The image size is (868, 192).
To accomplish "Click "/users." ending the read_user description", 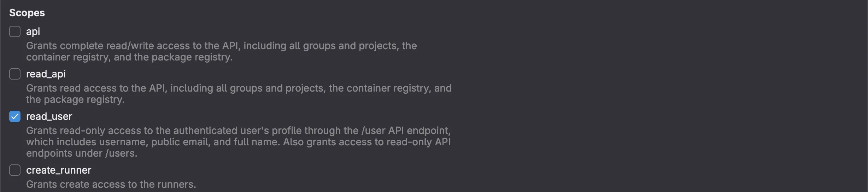I will click(121, 153).
